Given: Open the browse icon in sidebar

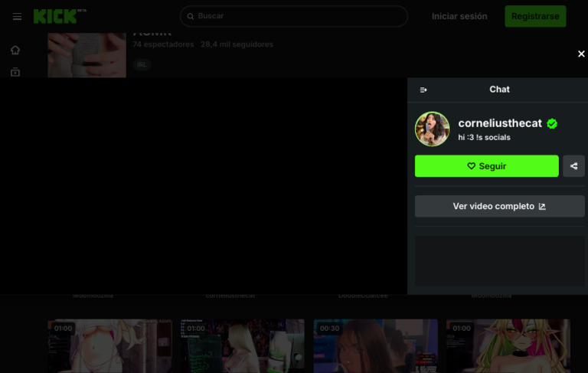Looking at the screenshot, I should pyautogui.click(x=15, y=72).
